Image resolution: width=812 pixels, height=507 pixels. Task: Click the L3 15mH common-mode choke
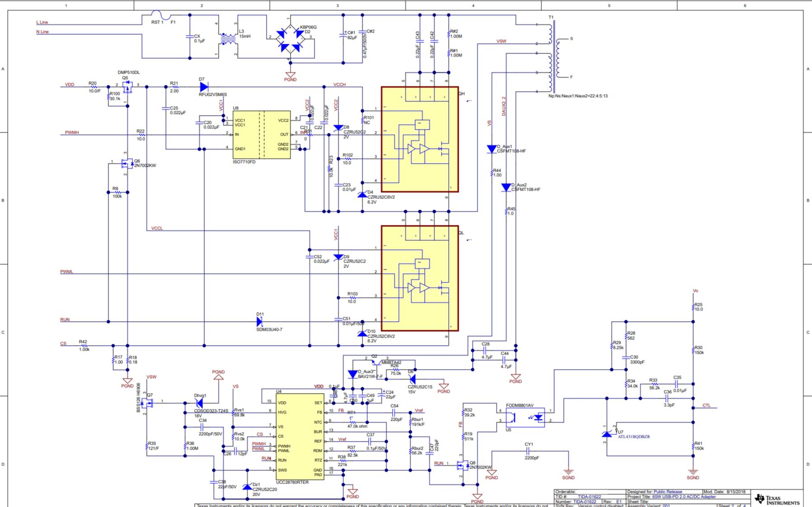point(228,39)
